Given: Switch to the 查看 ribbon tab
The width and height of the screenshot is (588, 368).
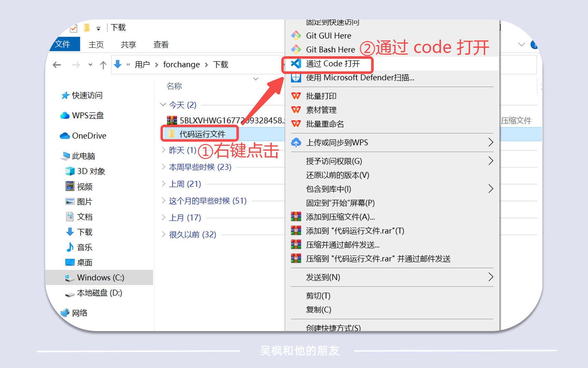Looking at the screenshot, I should click(x=161, y=44).
